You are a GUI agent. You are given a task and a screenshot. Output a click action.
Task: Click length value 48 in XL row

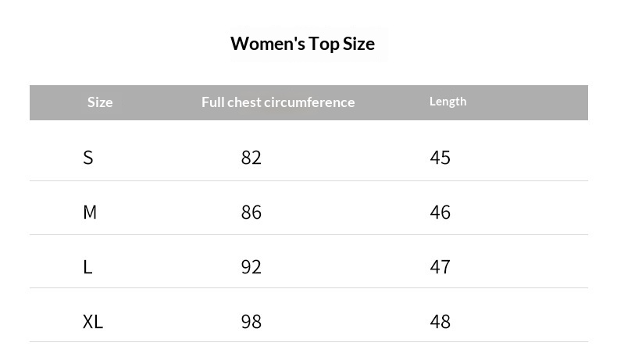(440, 322)
